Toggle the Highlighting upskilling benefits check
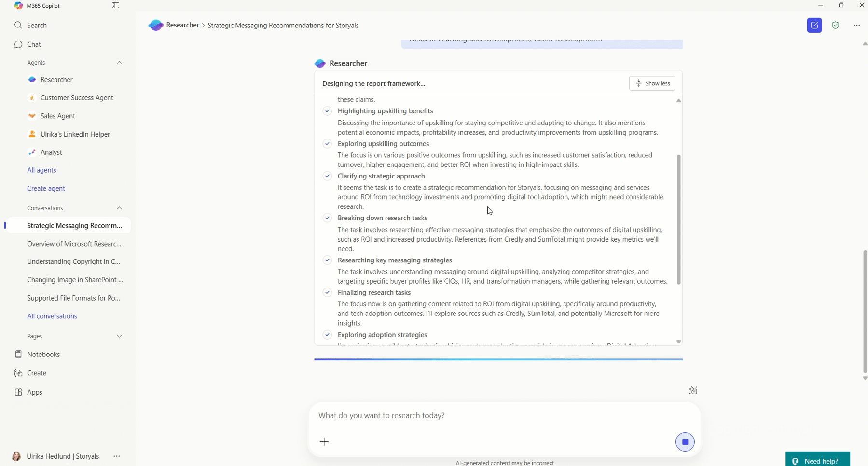The height and width of the screenshot is (466, 868). pyautogui.click(x=327, y=111)
